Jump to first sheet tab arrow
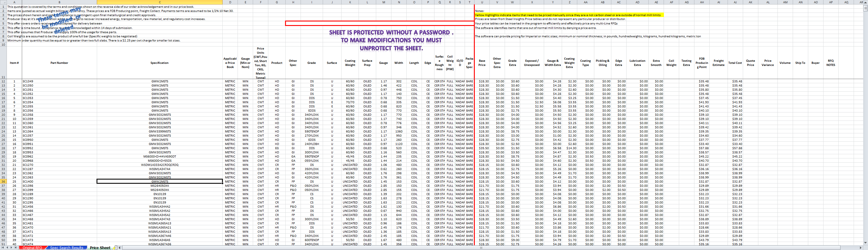 click(3, 248)
